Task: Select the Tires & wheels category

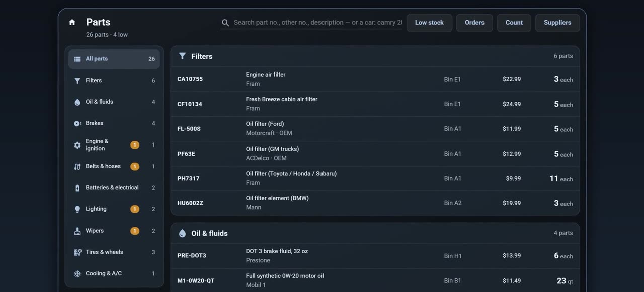Action: [114, 252]
